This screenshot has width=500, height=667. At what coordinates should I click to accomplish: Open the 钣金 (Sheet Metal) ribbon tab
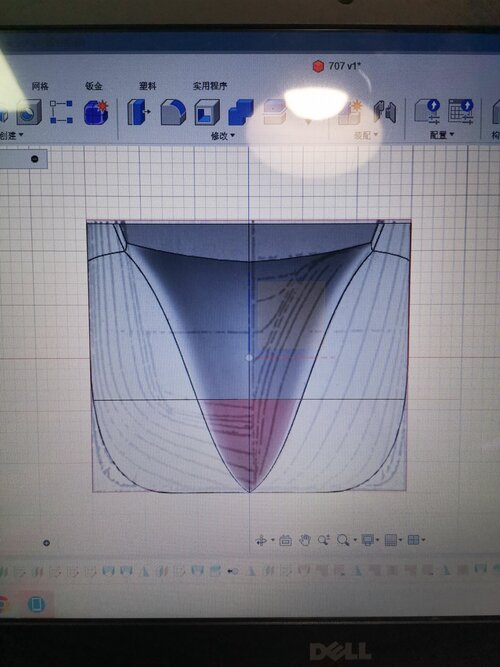94,86
